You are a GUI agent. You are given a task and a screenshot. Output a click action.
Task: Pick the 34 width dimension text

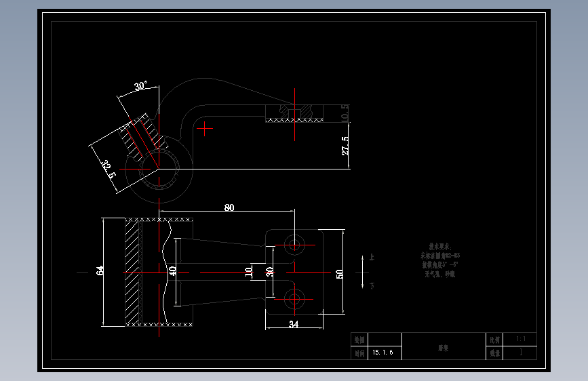click(x=294, y=324)
